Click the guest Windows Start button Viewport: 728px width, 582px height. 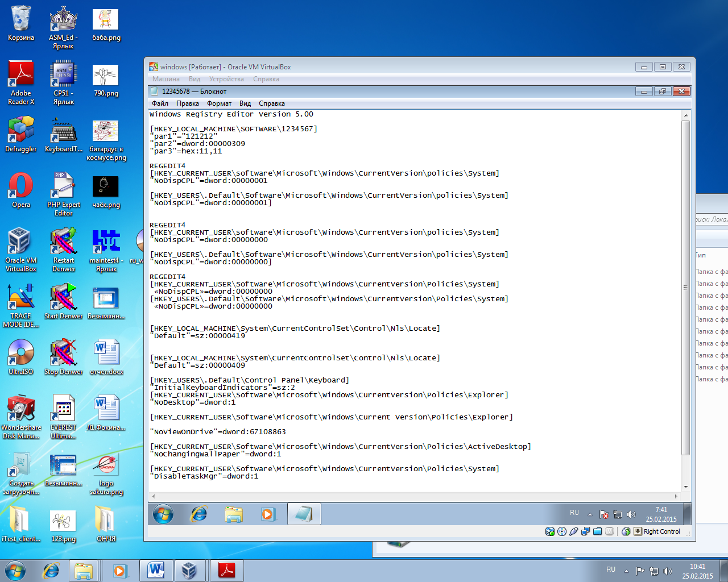pos(163,514)
